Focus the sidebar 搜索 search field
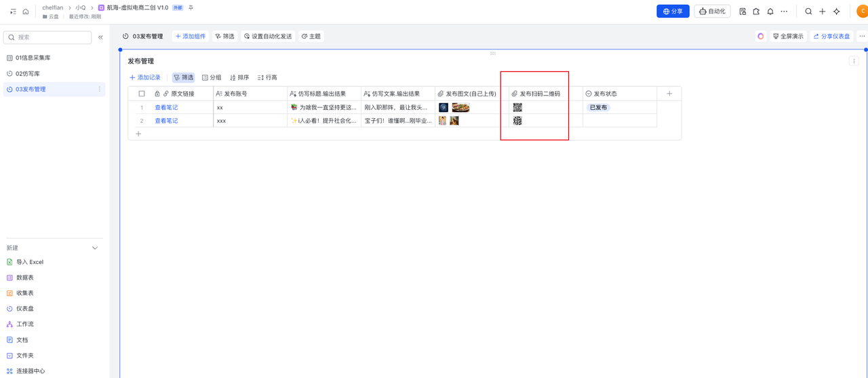Viewport: 868px width, 378px height. coord(47,37)
